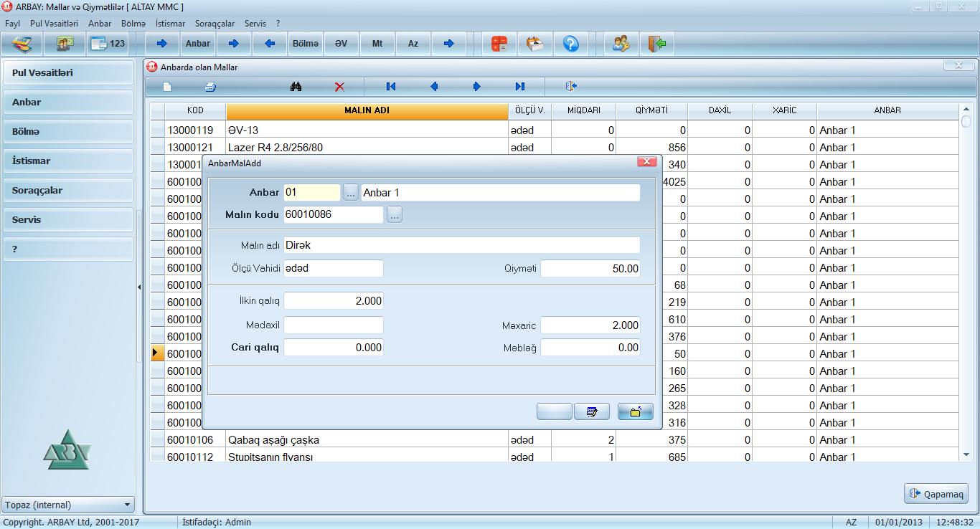980x529 pixels.
Task: Open the Servis menu in menu bar
Action: 255,24
